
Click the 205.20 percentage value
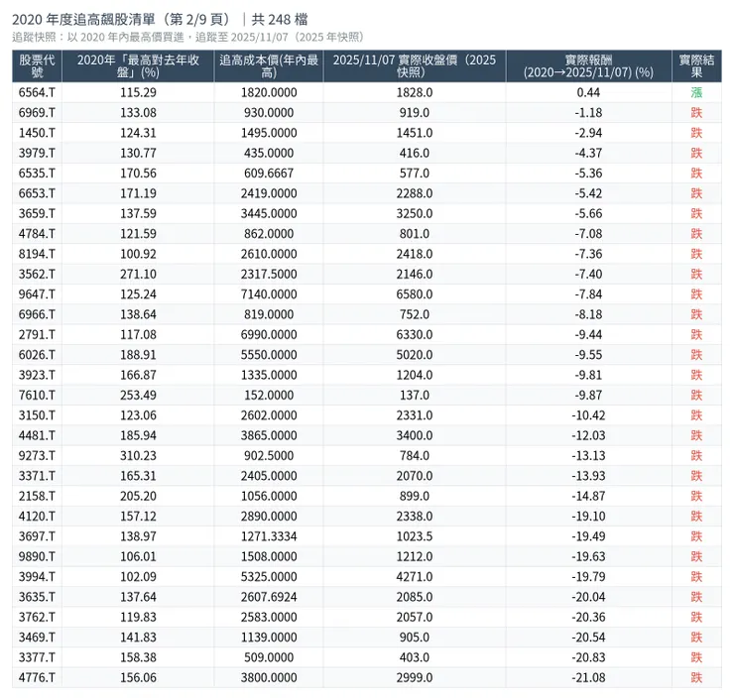click(138, 496)
